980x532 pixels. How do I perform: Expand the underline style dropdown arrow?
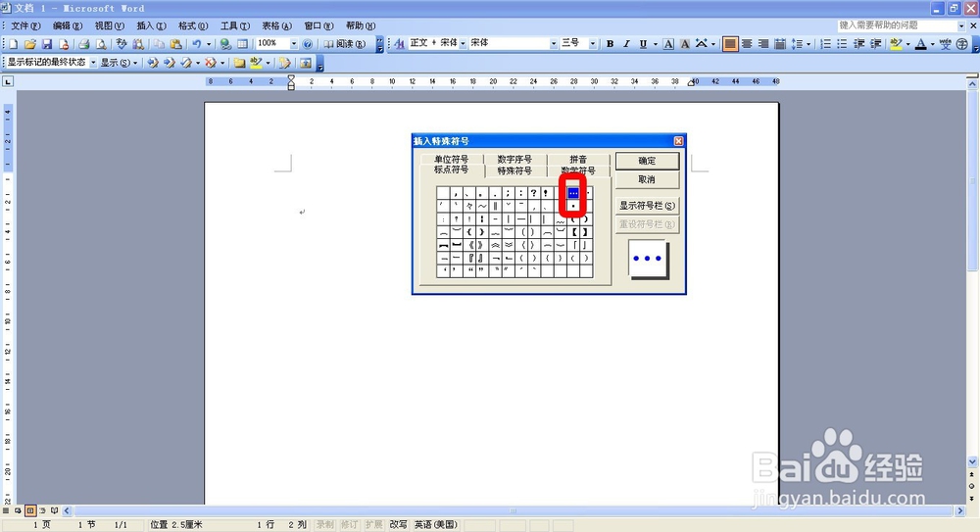(x=655, y=44)
